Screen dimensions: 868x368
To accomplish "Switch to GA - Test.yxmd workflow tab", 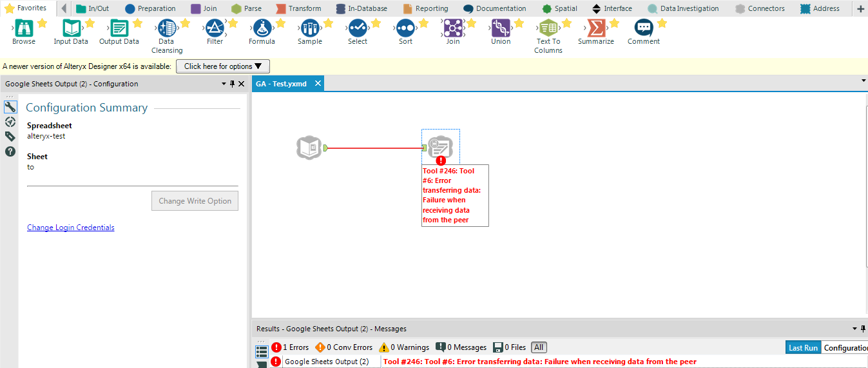I will 281,84.
